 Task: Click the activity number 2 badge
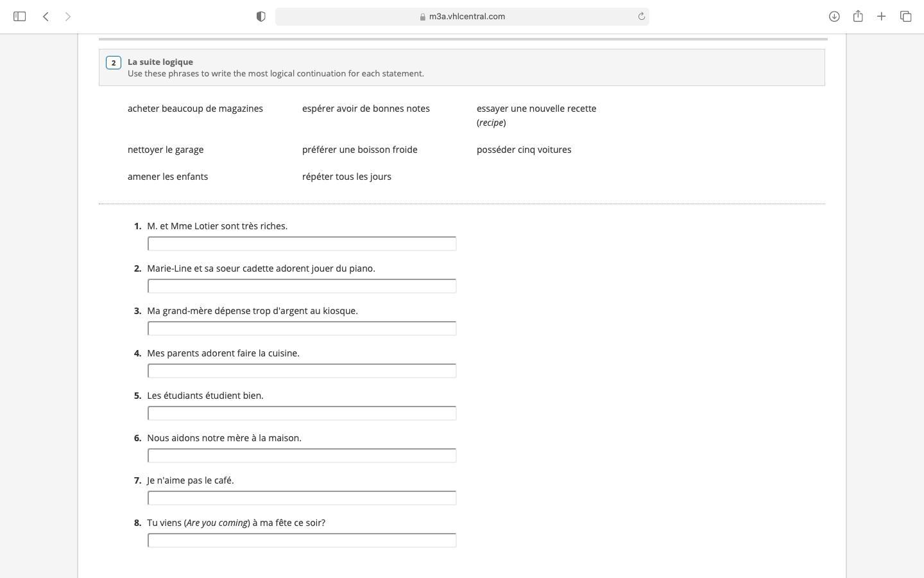tap(114, 62)
